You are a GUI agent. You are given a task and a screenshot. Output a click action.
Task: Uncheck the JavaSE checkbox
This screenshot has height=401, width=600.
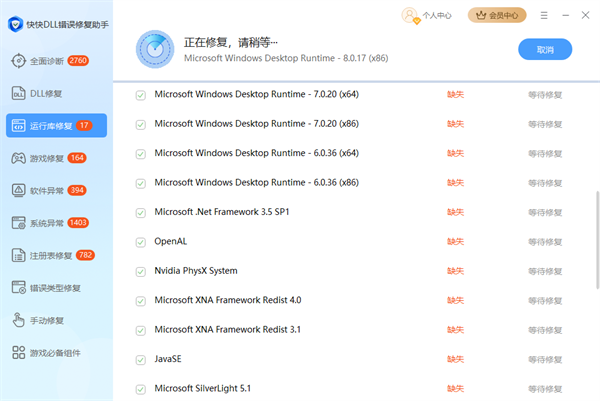[x=141, y=359]
